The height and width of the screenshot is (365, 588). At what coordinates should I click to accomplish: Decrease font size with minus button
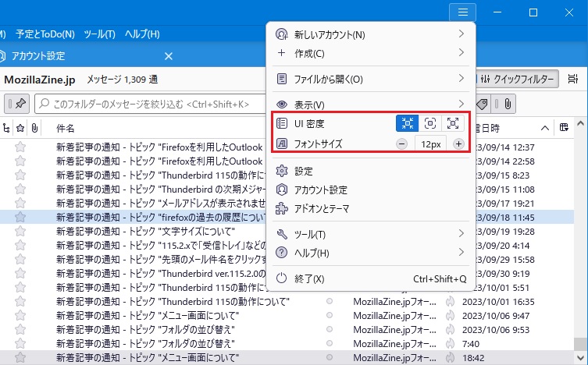401,144
